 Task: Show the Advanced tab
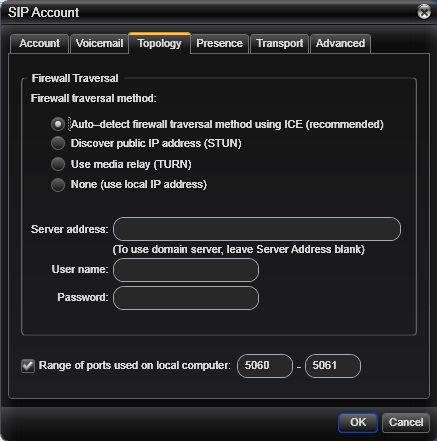[x=340, y=43]
